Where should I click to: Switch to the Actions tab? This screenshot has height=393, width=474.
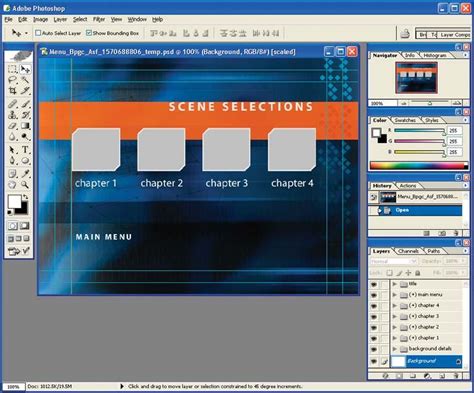(408, 186)
